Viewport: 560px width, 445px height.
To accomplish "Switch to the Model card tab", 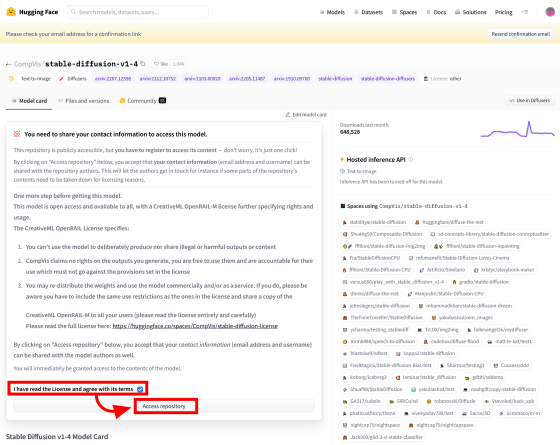I will coord(29,101).
